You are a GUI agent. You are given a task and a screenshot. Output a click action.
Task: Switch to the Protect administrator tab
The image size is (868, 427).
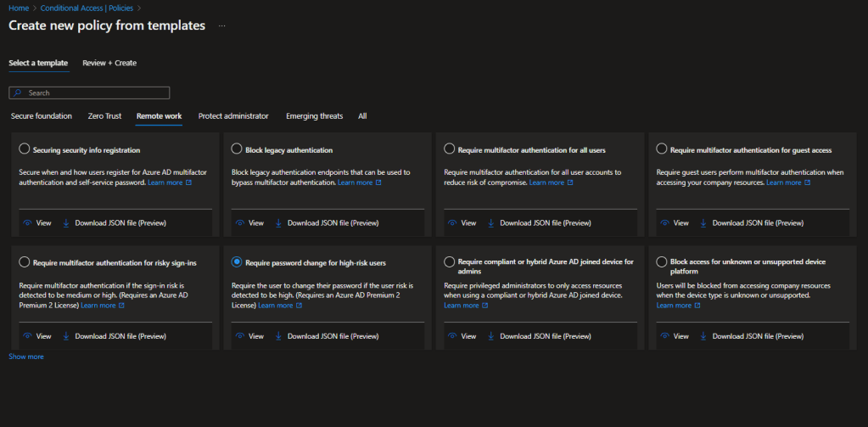click(233, 115)
